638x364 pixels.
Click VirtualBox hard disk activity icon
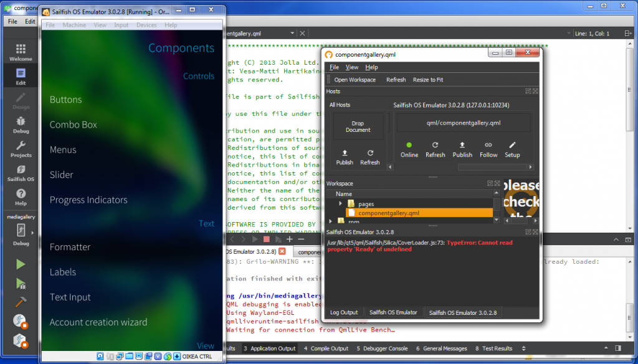[x=100, y=357]
